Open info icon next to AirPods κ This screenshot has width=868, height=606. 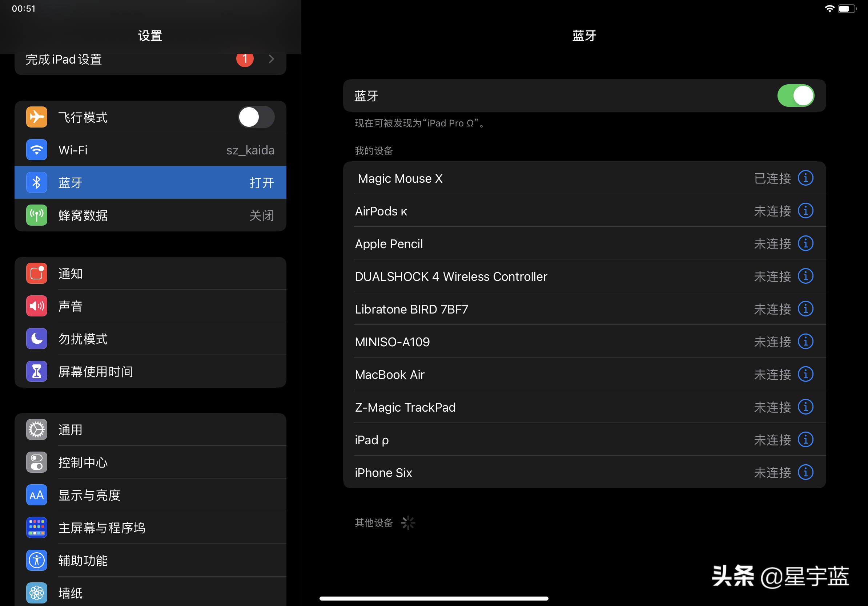tap(805, 211)
